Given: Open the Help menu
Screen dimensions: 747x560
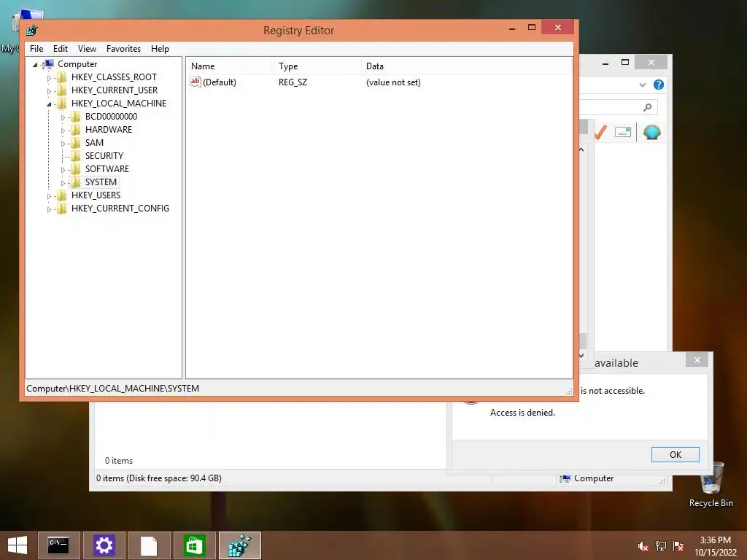Looking at the screenshot, I should (160, 49).
